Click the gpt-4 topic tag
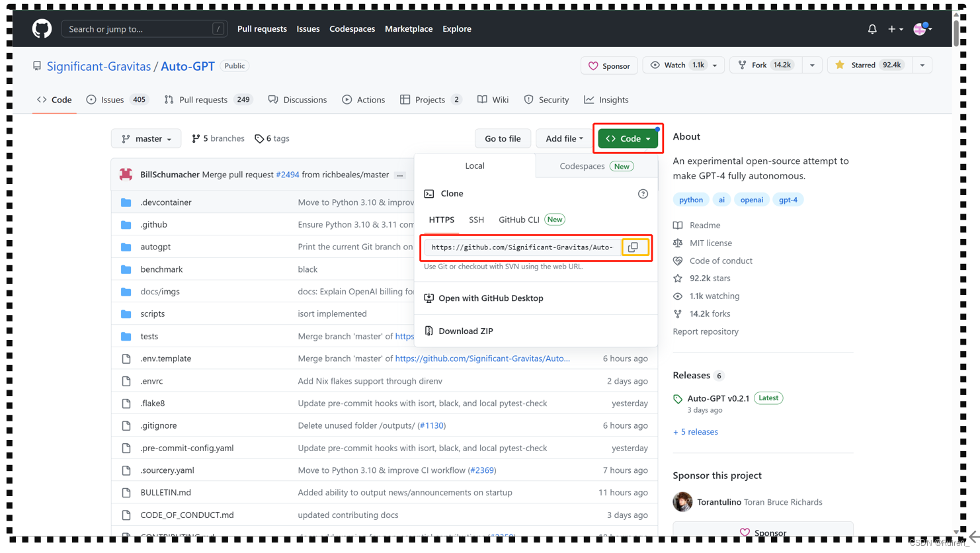980x553 pixels. (x=788, y=200)
